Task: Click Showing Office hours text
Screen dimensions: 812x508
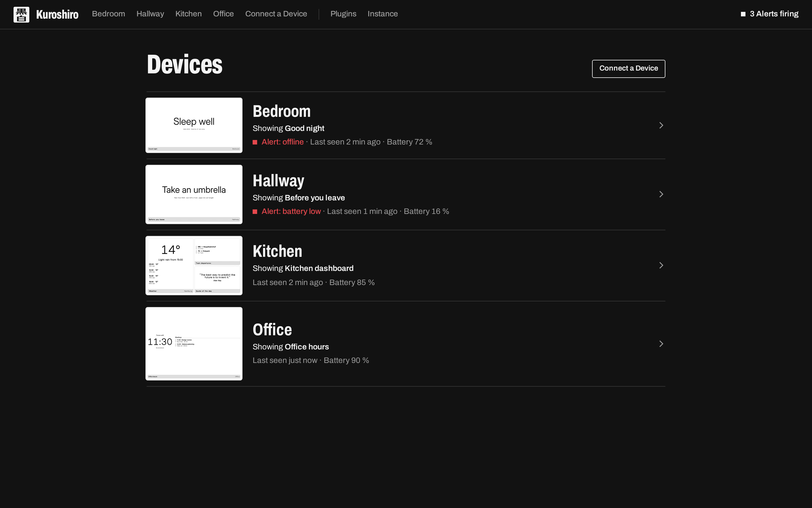Action: [291, 347]
